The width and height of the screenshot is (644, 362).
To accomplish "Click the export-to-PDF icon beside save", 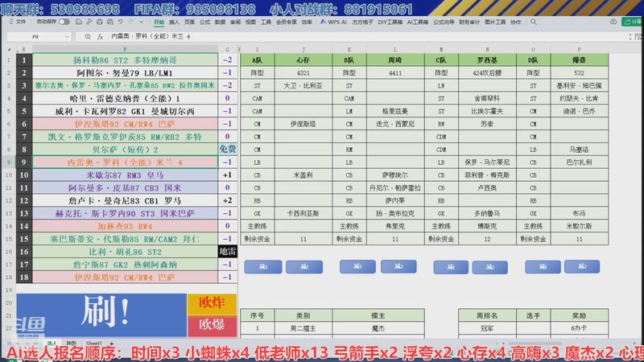I will pyautogui.click(x=89, y=22).
